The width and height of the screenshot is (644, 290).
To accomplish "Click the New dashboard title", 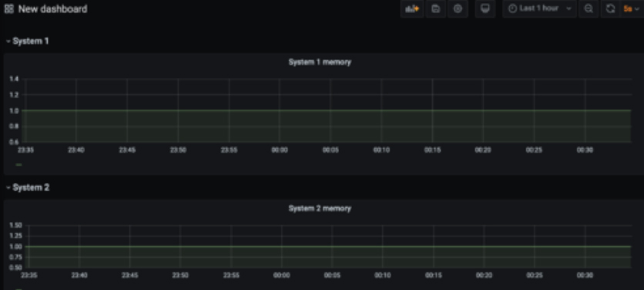I will coord(53,9).
